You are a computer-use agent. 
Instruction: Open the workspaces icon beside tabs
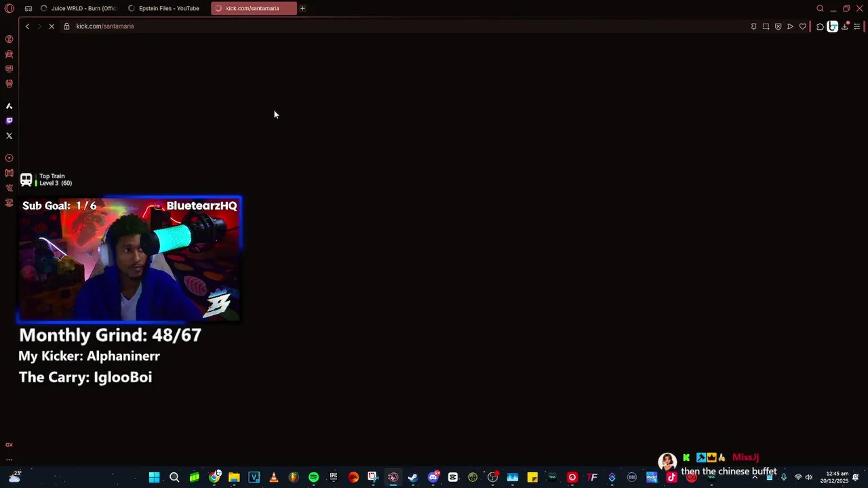28,9
